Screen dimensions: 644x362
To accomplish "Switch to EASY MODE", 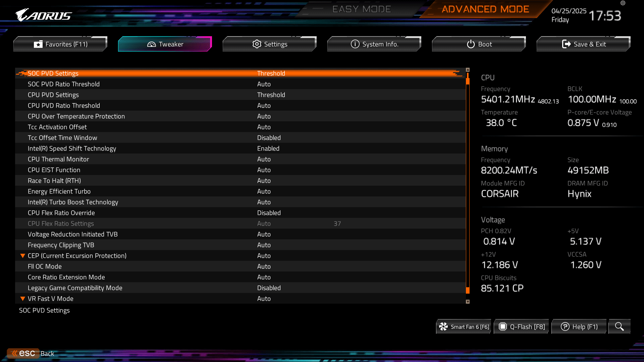I will (x=361, y=9).
